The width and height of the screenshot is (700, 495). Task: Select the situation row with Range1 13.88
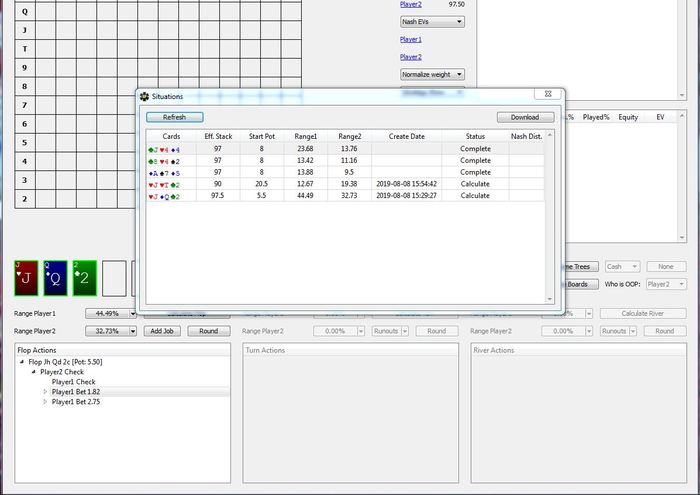(345, 172)
